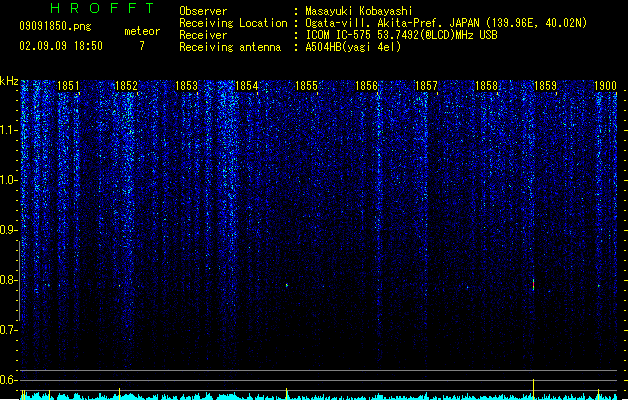Click the 1859 time marker
This screenshot has height=400, width=629.
[x=546, y=86]
